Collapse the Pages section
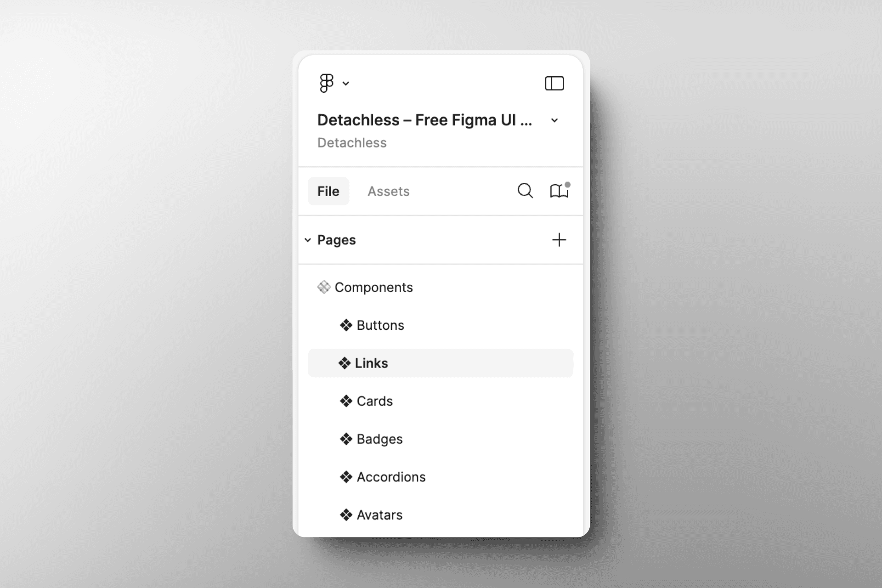Screen dimensions: 882x588 pos(308,239)
